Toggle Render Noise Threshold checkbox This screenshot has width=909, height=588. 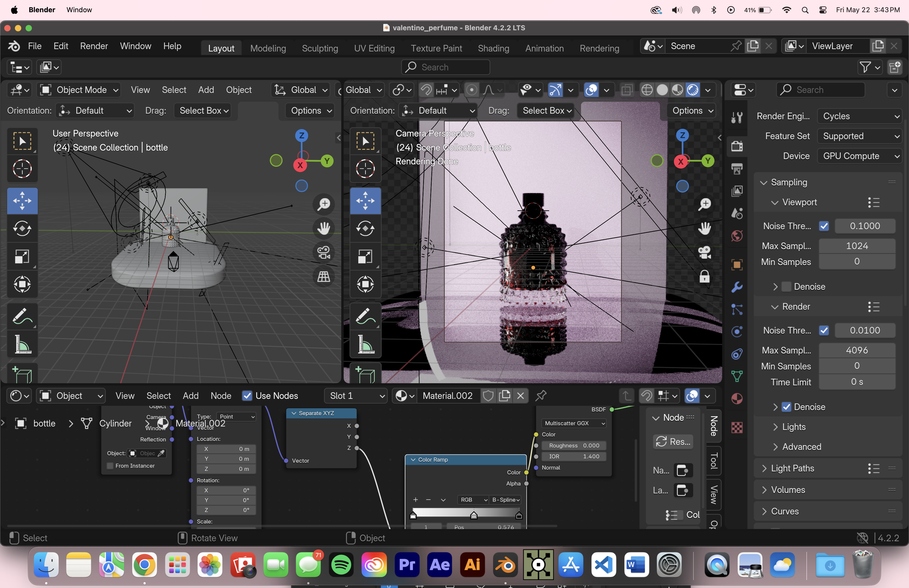point(824,330)
